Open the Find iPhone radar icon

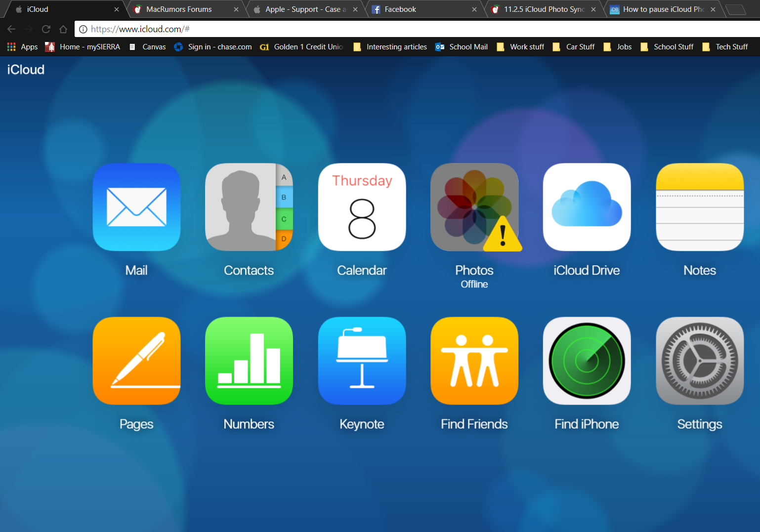pyautogui.click(x=587, y=361)
